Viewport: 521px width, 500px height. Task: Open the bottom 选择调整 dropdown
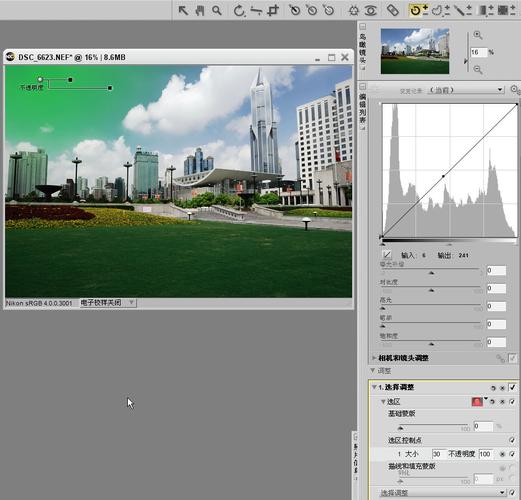pos(442,492)
